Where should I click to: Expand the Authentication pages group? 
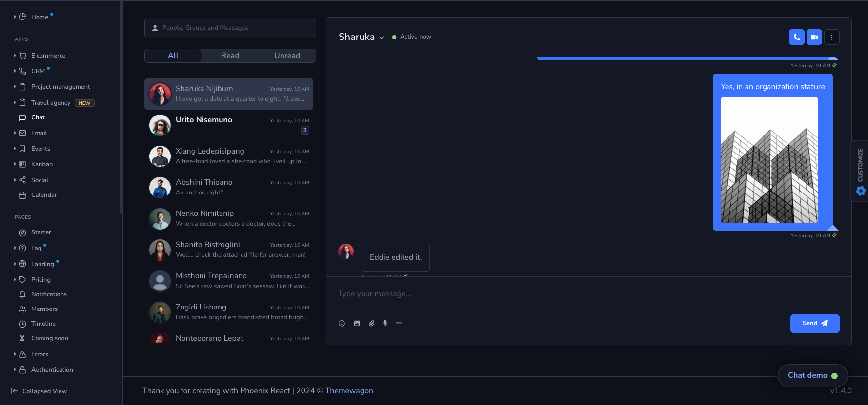pyautogui.click(x=15, y=370)
